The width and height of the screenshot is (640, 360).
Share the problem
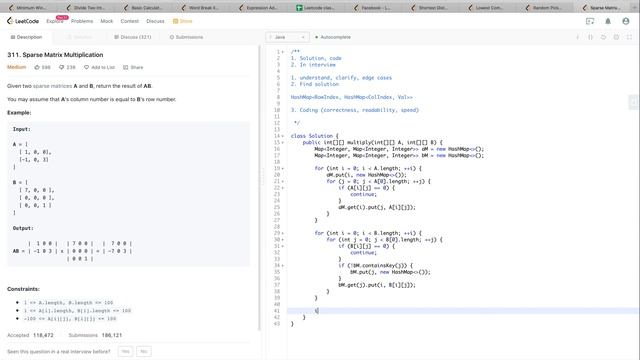point(133,67)
